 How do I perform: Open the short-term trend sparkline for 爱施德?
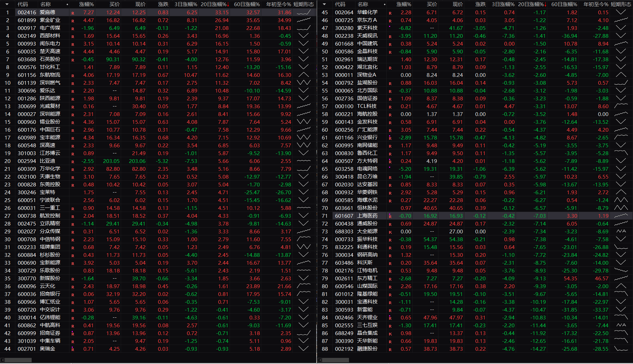[304, 12]
